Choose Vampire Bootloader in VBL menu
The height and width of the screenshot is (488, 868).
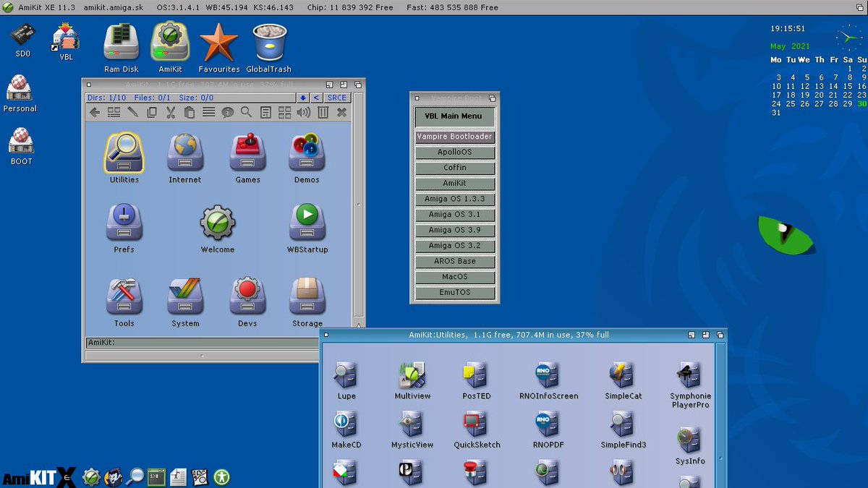click(x=455, y=137)
